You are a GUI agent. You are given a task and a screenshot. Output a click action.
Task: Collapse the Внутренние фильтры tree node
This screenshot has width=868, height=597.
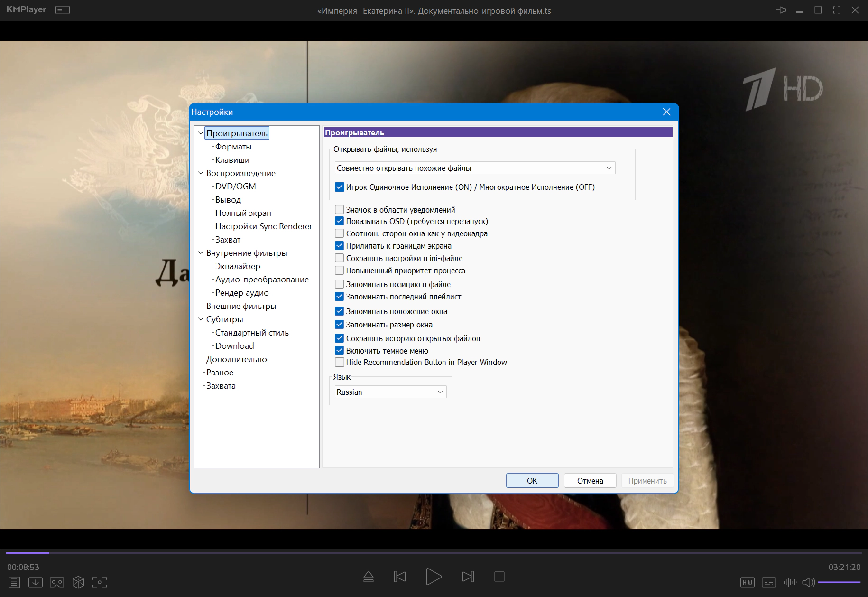tap(201, 253)
